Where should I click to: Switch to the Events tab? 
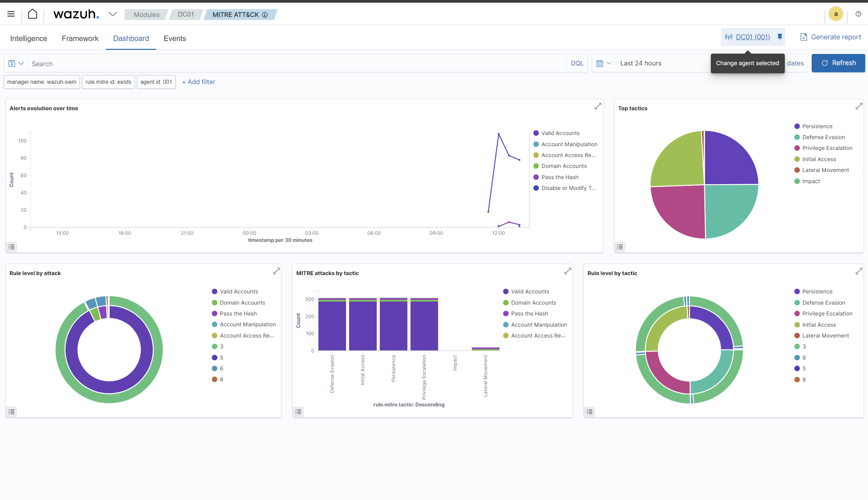tap(174, 38)
